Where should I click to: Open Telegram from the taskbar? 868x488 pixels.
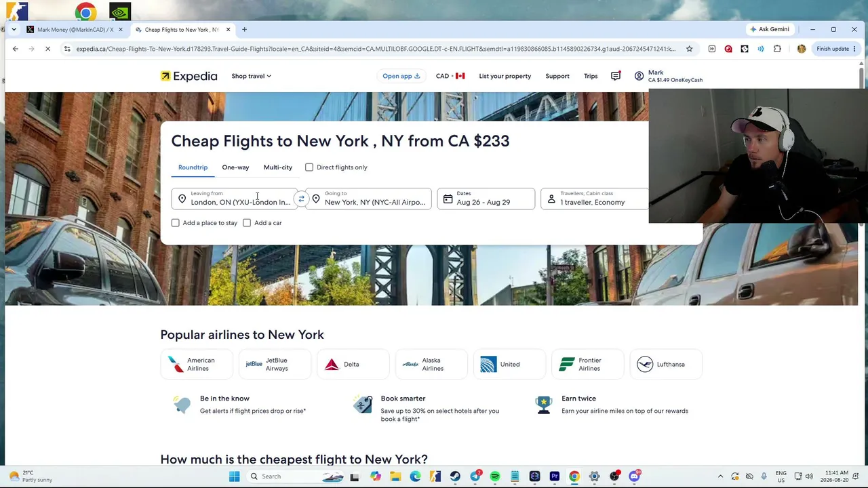475,476
